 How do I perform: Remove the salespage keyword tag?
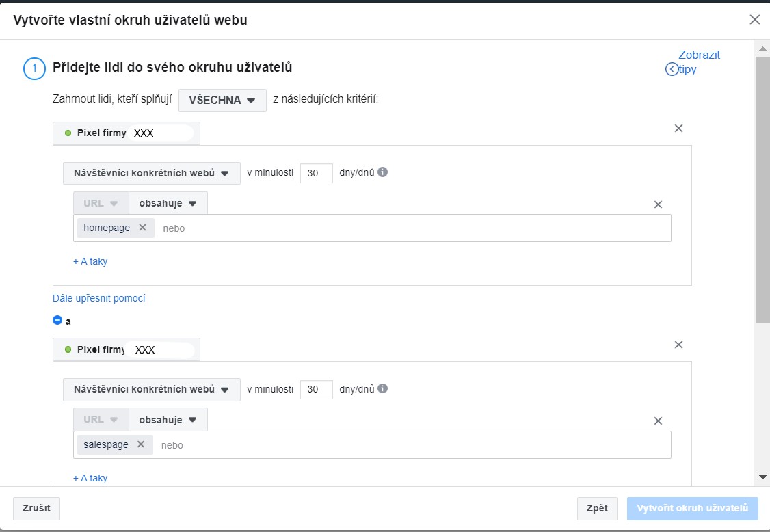point(141,444)
